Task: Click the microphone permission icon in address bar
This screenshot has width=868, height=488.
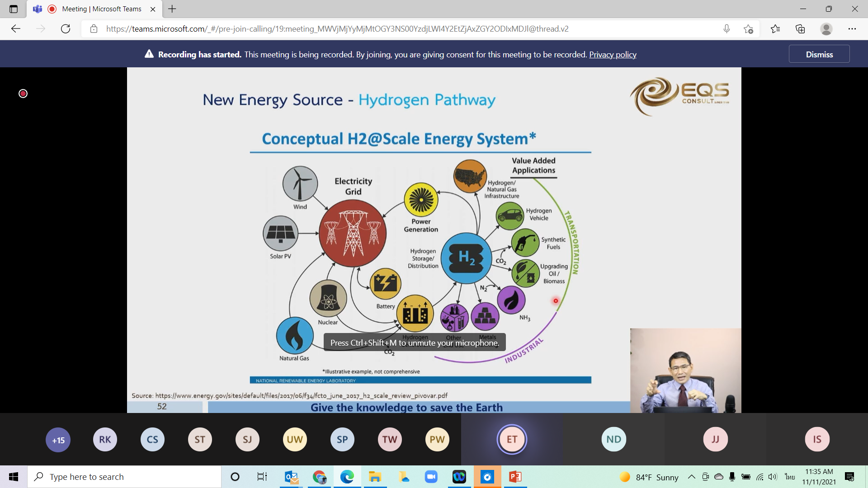Action: [726, 29]
